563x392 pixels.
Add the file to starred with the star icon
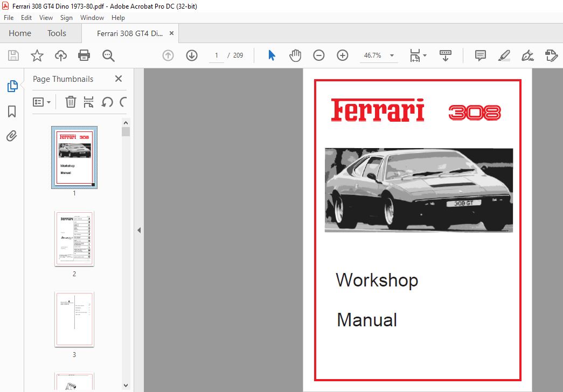(37, 55)
